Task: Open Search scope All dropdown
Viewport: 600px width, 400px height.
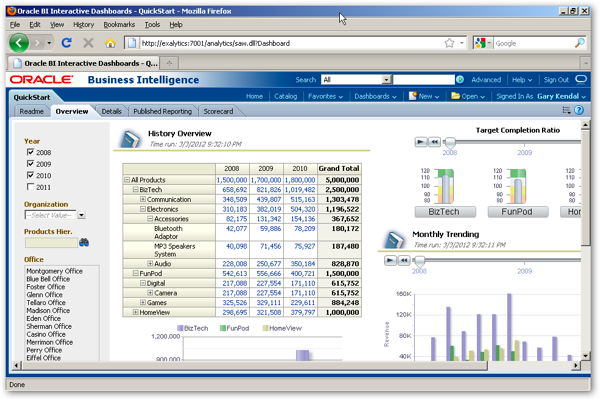Action: click(x=386, y=80)
